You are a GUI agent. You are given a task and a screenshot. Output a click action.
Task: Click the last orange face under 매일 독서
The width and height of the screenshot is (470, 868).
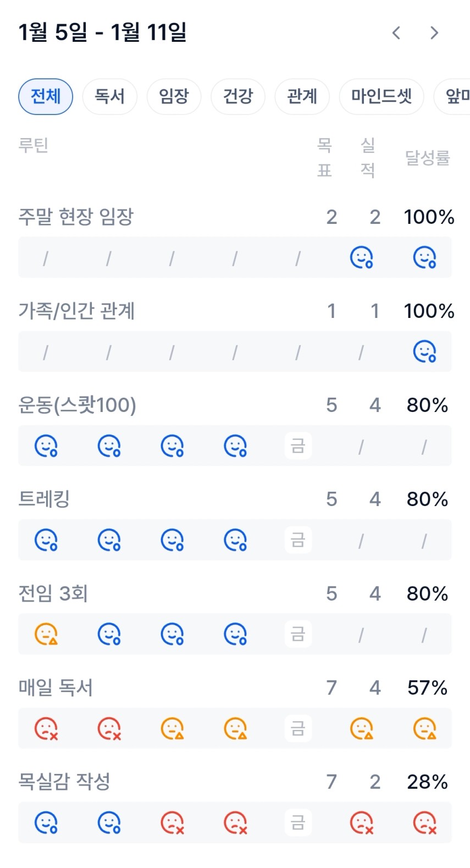pos(424,729)
